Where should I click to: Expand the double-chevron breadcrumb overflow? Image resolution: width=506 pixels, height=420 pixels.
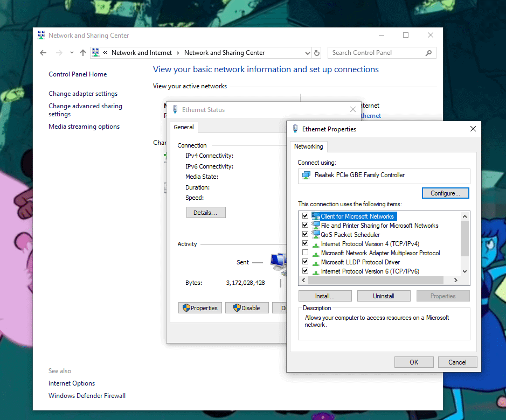click(x=105, y=53)
